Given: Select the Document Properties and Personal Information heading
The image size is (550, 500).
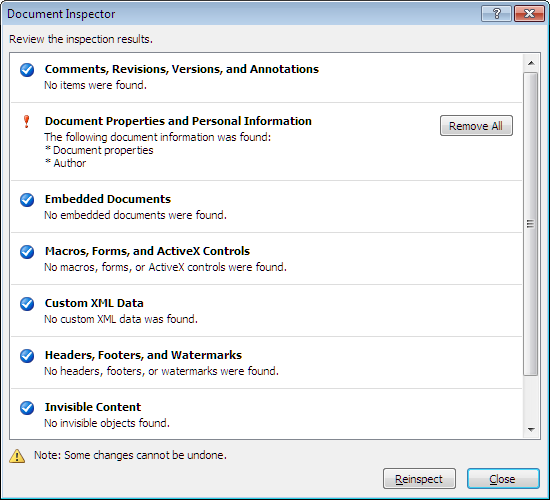Looking at the screenshot, I should click(178, 121).
